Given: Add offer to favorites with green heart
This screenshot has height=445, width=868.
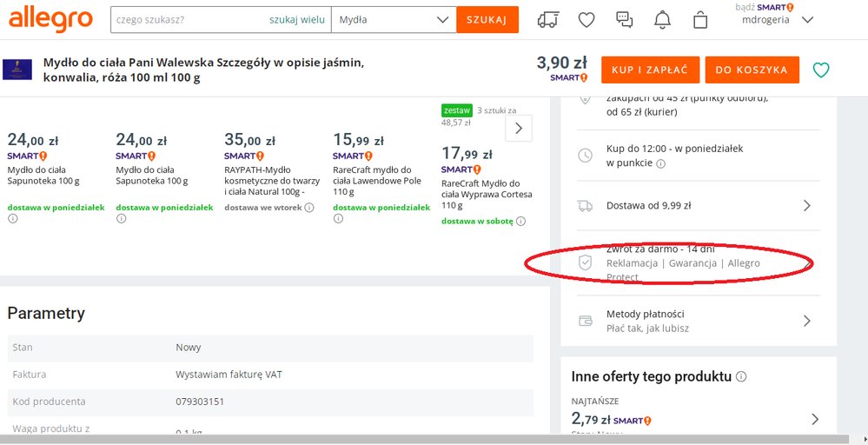Looking at the screenshot, I should [x=821, y=70].
